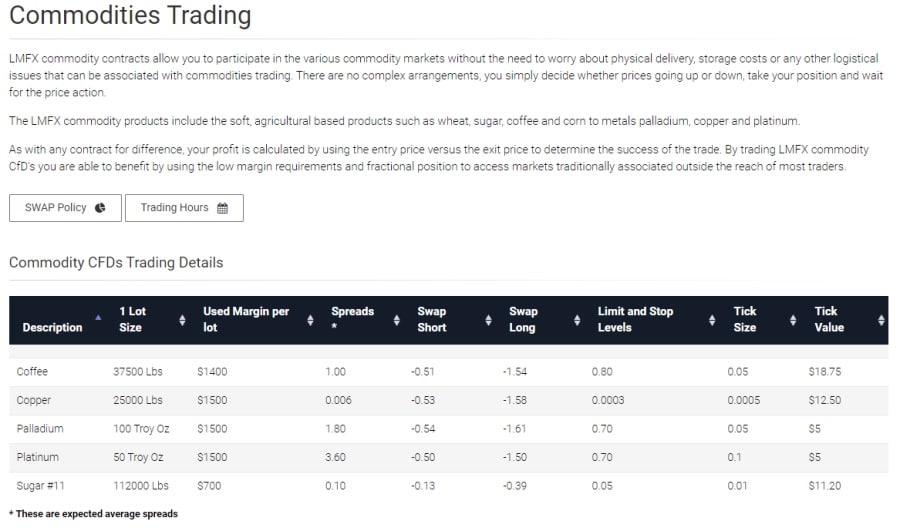Click sort arrows beside Swap Long header

tap(577, 320)
